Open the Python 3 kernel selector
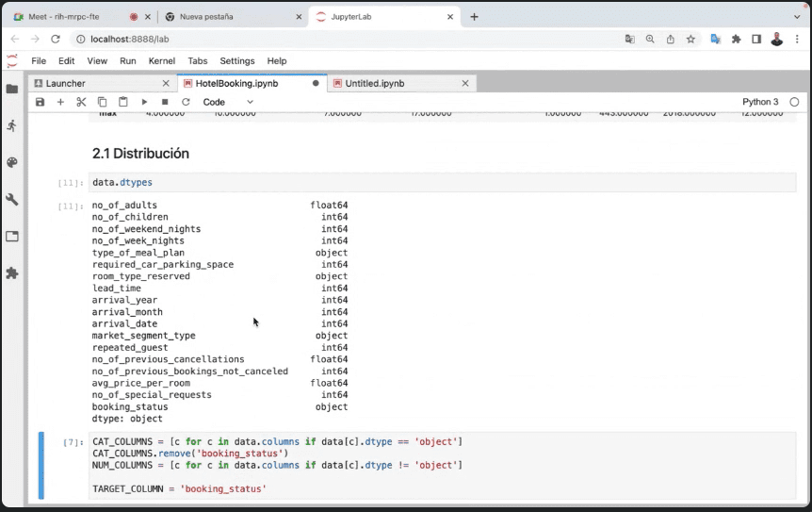Viewport: 812px width, 512px height. [x=760, y=102]
